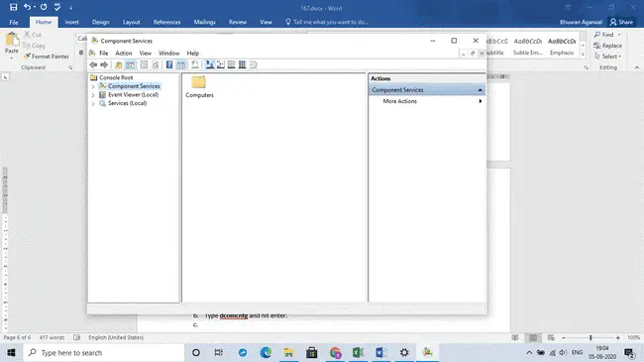Switch to the Mailings tab in Word
Viewport: 644px width, 362px height.
(x=204, y=22)
